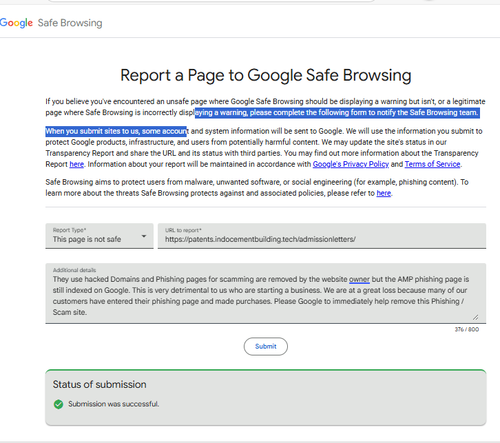Open the Transparency Report 'here' link
The height and width of the screenshot is (443, 500).
(77, 164)
